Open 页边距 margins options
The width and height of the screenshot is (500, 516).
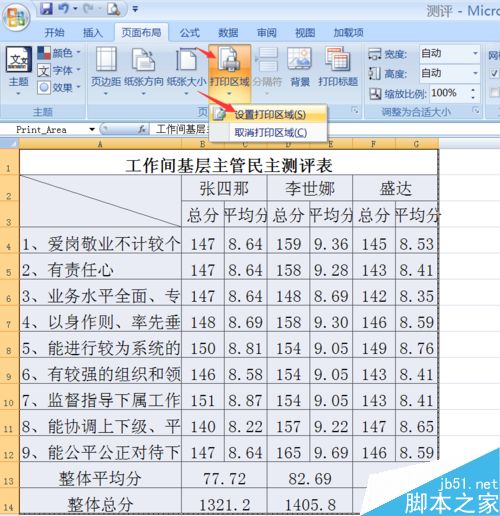point(106,70)
